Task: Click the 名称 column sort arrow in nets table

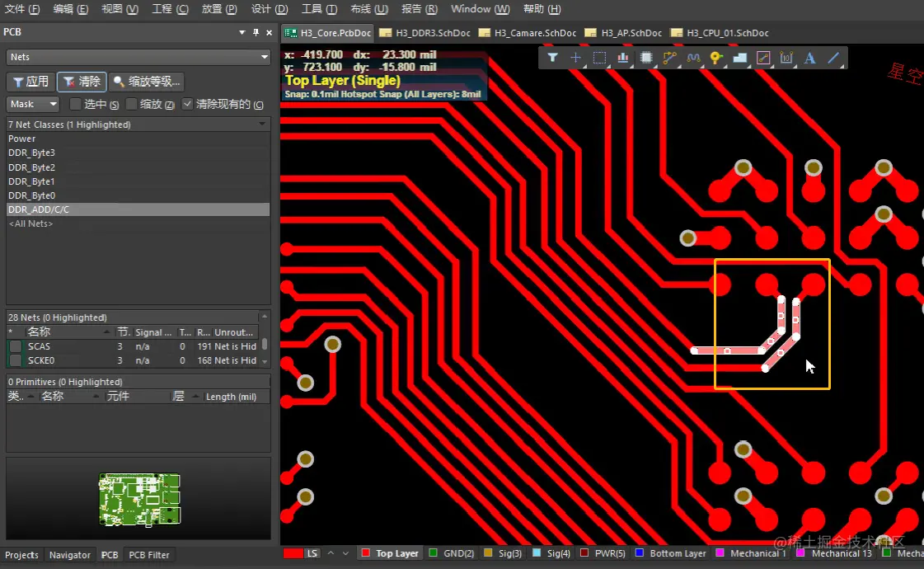Action: pos(106,332)
